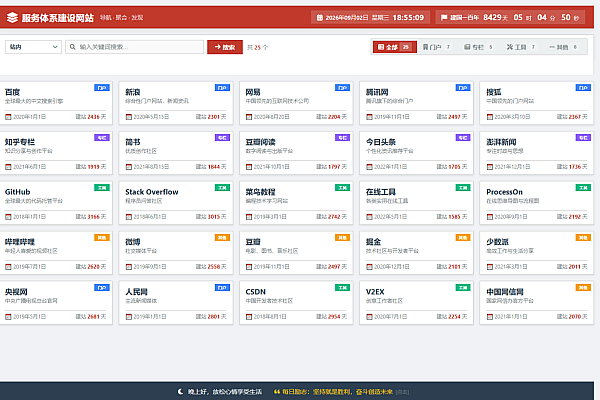Click the calendar icon on the GitHub card
Image resolution: width=600 pixels, height=400 pixels.
8,217
